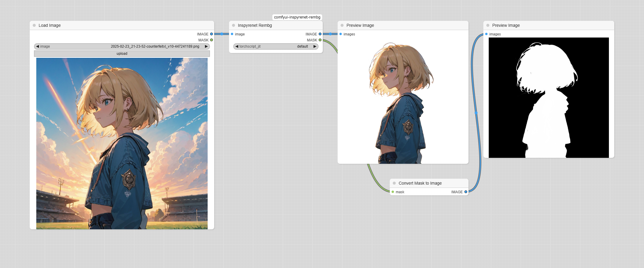Collapse the Convert Mask to Image node dot
The width and height of the screenshot is (644, 268).
click(395, 183)
